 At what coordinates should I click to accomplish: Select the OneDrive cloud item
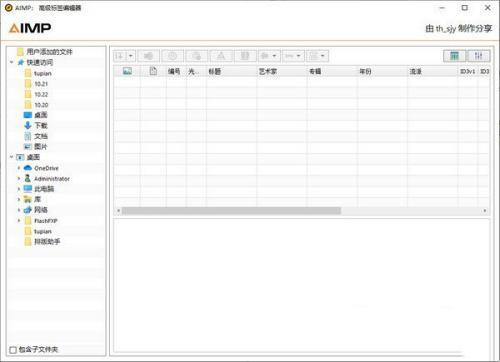46,168
